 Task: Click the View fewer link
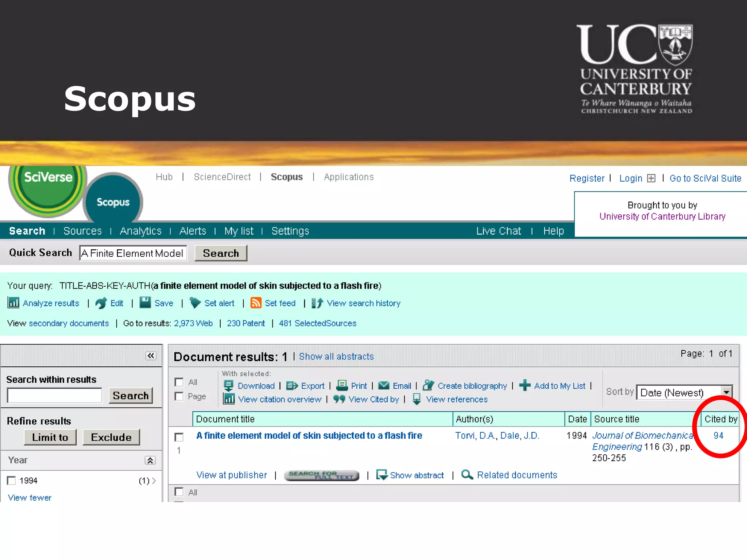click(30, 497)
